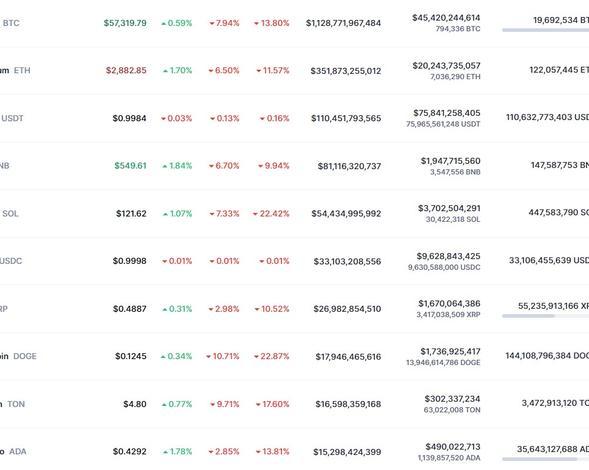Viewport: 589px width, 470px height.
Task: Click Bitcoin price $57,319.79
Action: pos(125,23)
